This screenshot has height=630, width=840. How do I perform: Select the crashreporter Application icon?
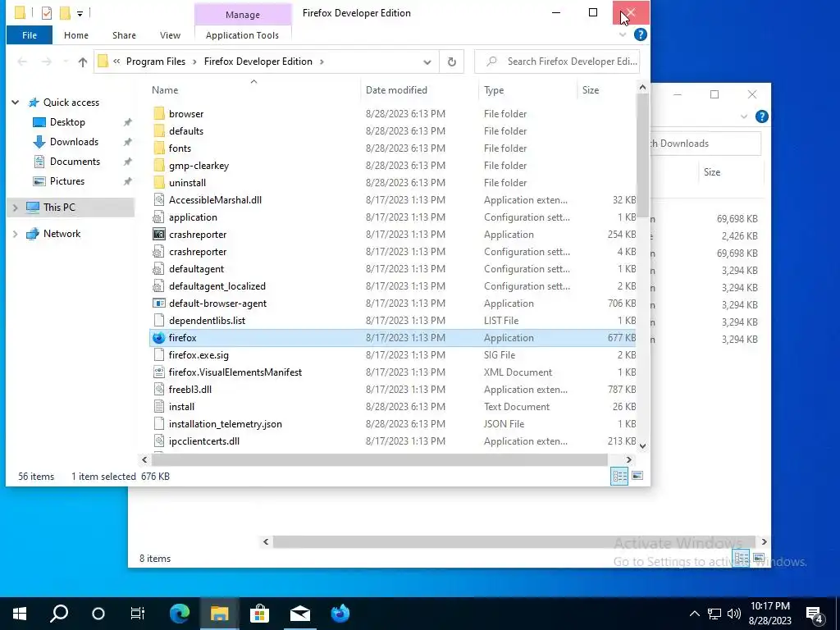tap(158, 234)
